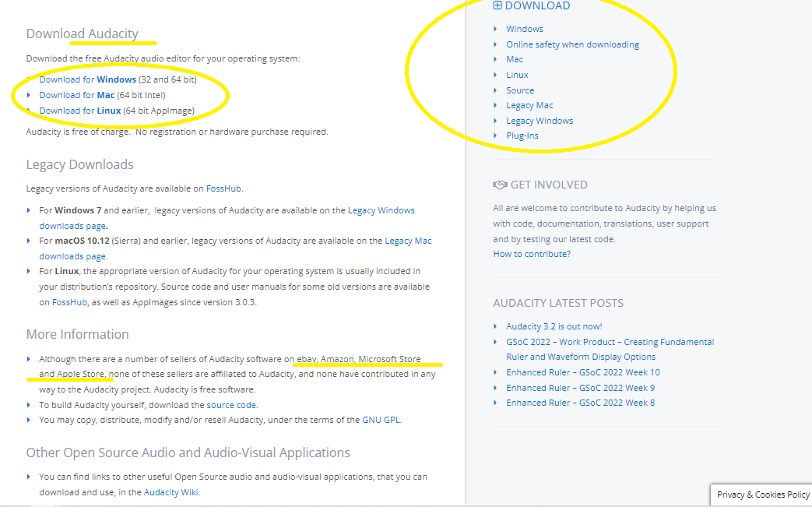Open the FossHub link under Legacy Downloads
Image resolution: width=812 pixels, height=507 pixels.
223,188
